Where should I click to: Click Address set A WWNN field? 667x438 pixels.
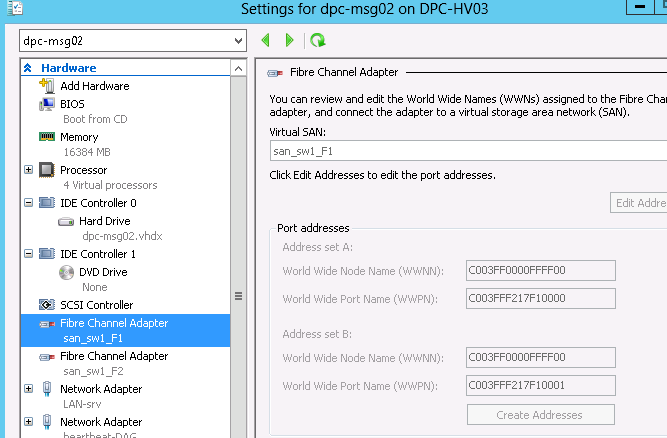[540, 270]
